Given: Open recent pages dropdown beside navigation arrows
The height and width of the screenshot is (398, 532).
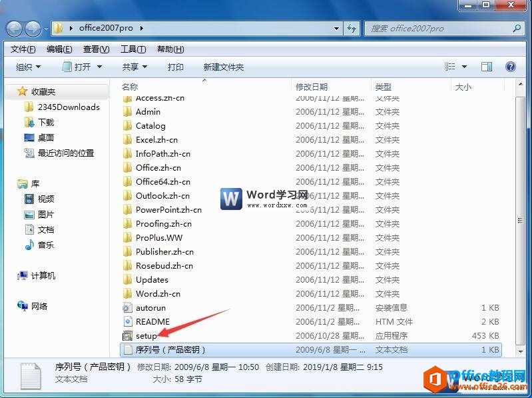Looking at the screenshot, I should 46,29.
